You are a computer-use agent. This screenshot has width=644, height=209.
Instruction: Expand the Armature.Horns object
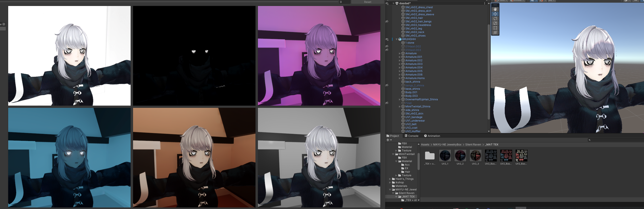pyautogui.click(x=400, y=78)
